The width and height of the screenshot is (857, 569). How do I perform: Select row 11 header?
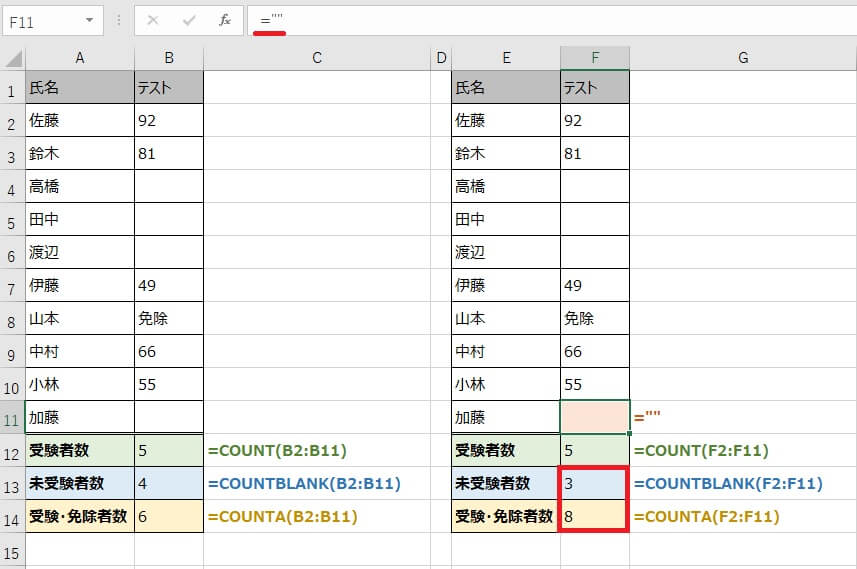click(12, 417)
